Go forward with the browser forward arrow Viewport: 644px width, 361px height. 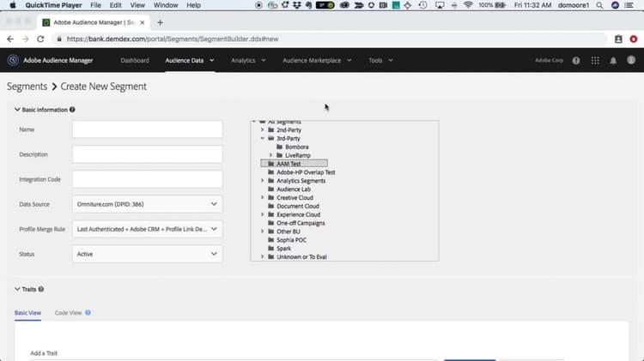[x=25, y=39]
